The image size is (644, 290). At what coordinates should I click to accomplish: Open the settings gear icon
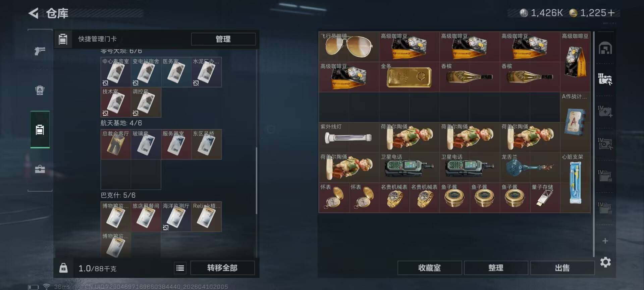tap(605, 262)
